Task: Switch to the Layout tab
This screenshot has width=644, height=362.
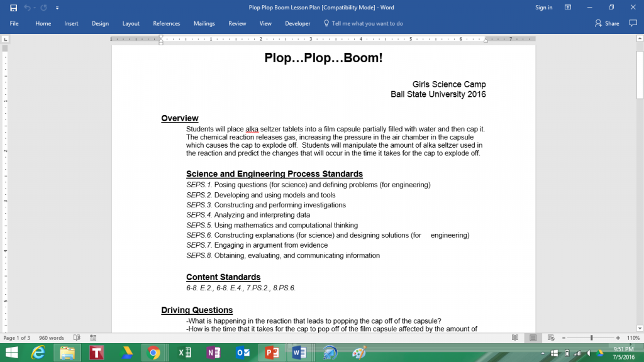Action: pyautogui.click(x=131, y=23)
